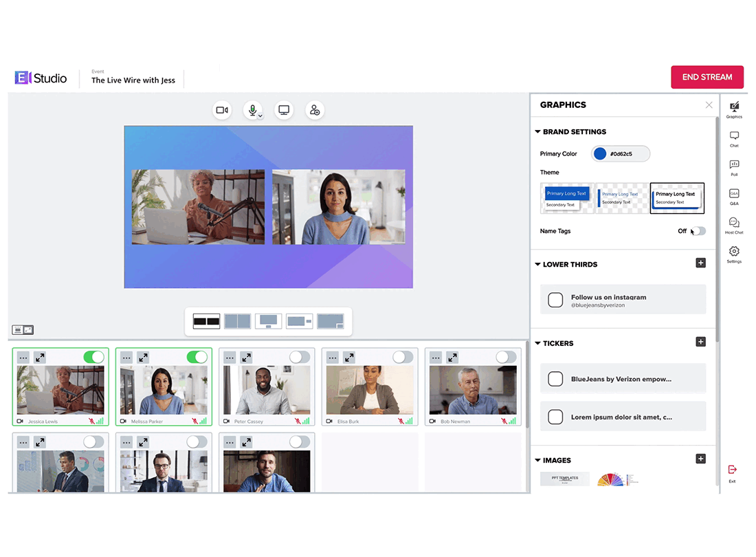
Task: Open the microphone options dropdown arrow
Action: [260, 116]
